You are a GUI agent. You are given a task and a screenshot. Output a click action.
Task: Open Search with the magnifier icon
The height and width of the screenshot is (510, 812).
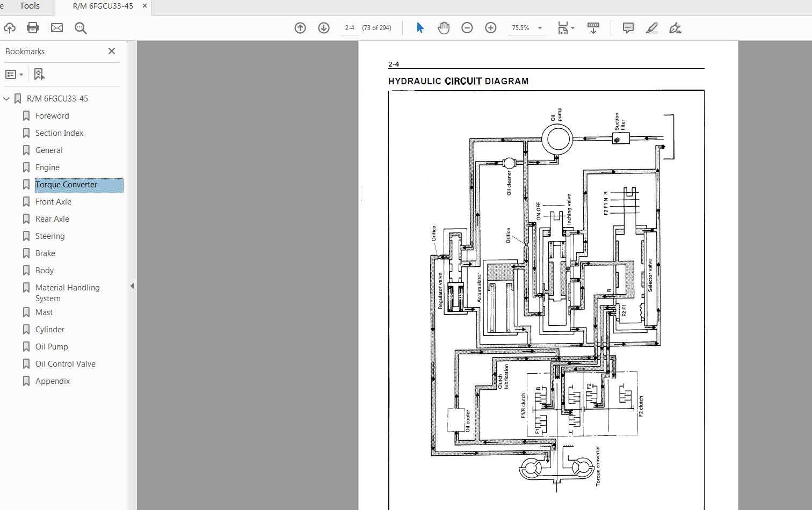(81, 28)
